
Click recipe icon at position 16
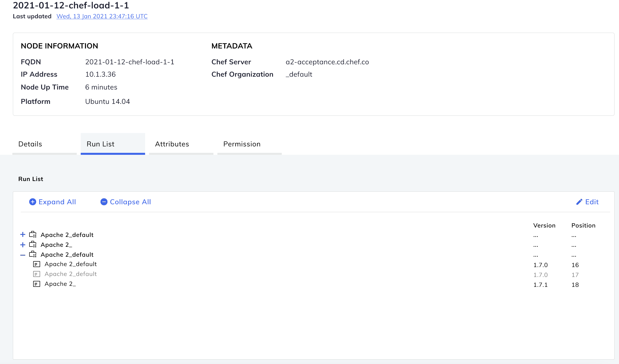pos(37,264)
